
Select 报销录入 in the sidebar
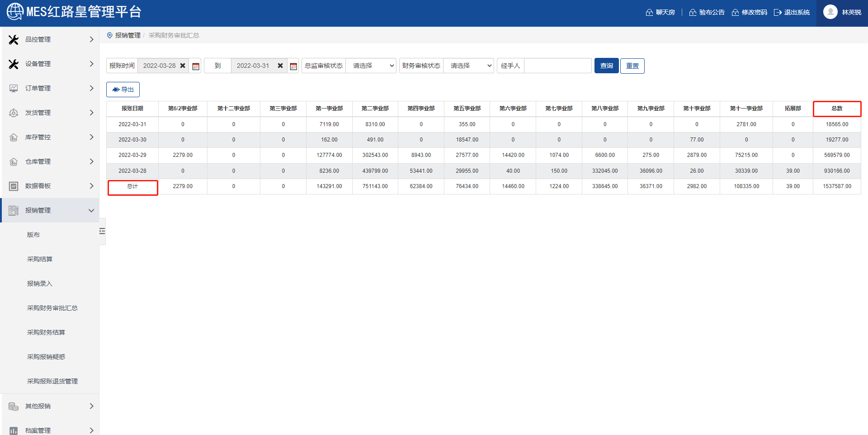click(40, 284)
